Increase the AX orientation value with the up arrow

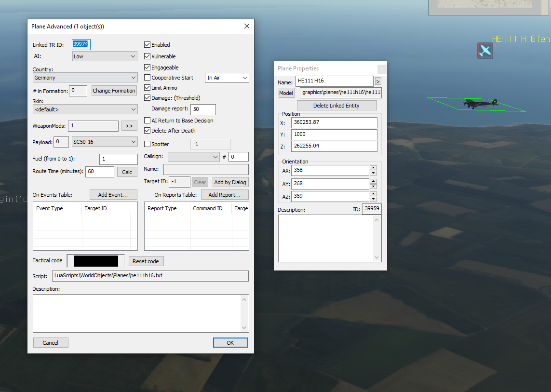coord(373,168)
